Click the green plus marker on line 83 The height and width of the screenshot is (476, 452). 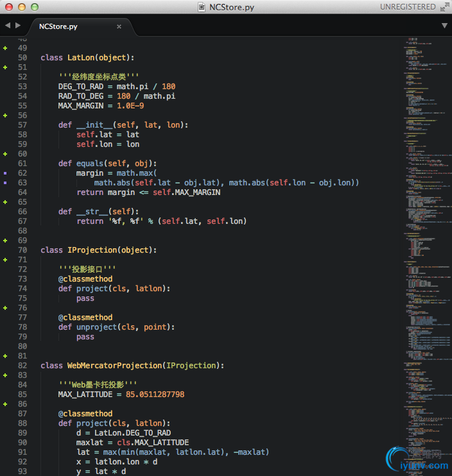click(5, 375)
